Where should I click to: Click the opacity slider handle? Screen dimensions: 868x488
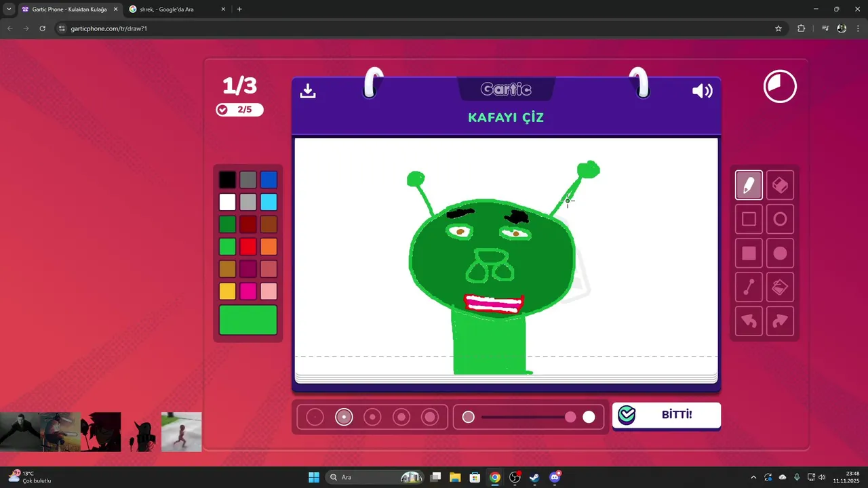(x=570, y=417)
